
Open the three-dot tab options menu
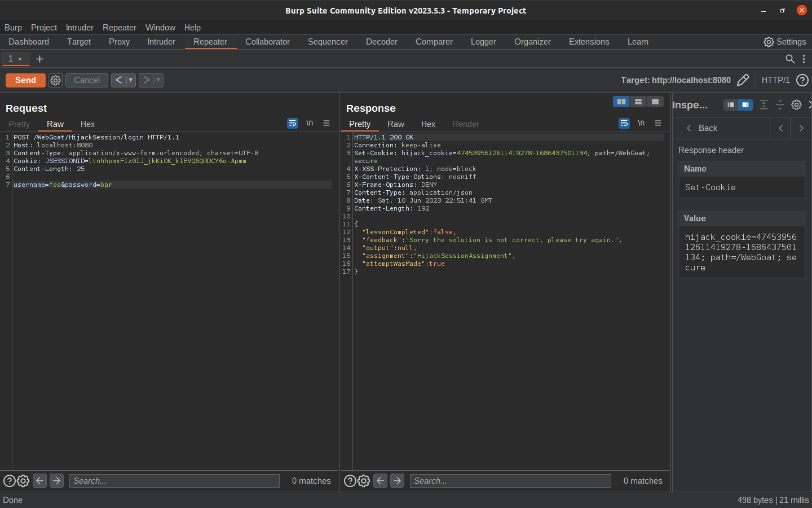804,59
